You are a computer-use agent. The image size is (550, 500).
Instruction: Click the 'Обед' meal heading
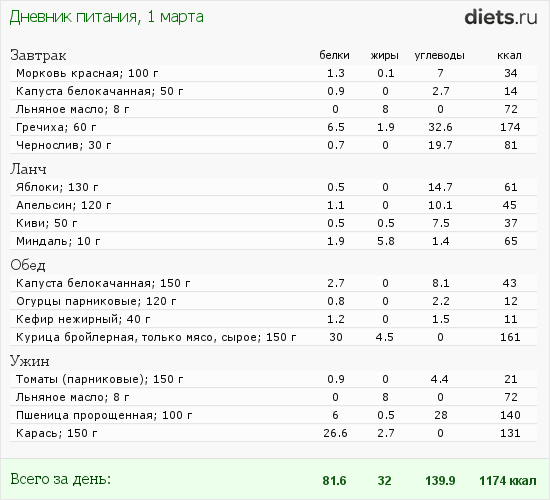pyautogui.click(x=28, y=265)
